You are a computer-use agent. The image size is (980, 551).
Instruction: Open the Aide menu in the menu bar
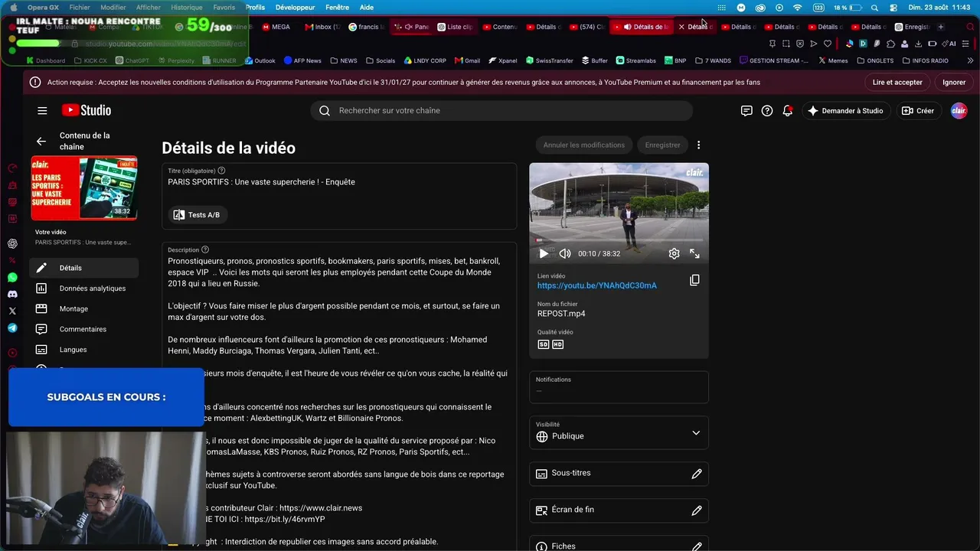click(367, 7)
